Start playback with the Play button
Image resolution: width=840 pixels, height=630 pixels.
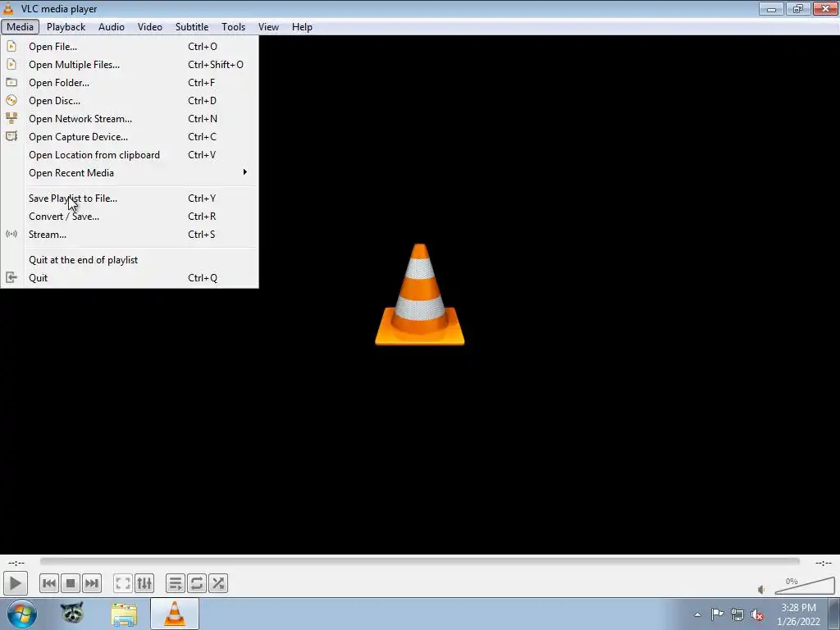pyautogui.click(x=15, y=583)
